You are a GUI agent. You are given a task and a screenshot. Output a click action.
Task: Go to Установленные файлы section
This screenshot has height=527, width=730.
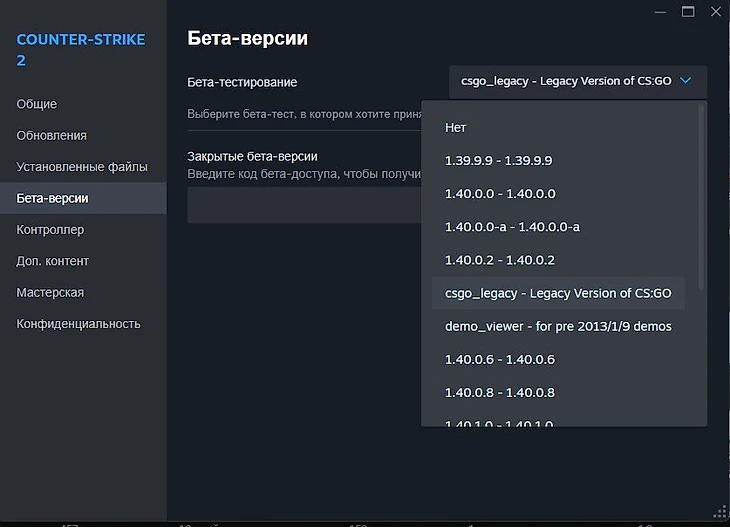tap(82, 167)
